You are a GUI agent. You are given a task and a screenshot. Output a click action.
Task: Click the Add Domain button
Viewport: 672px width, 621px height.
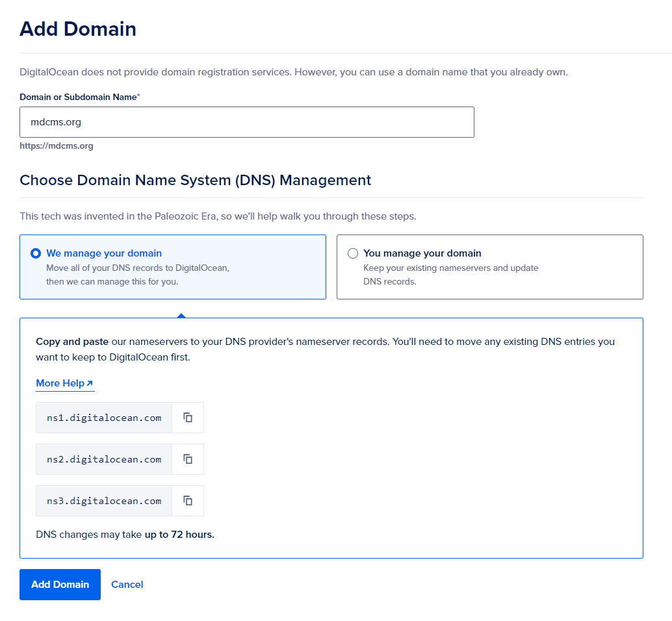point(60,585)
